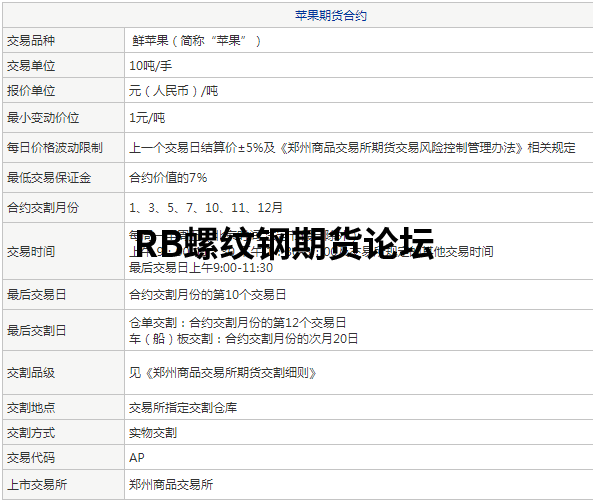Screen dimensions: 593x503
Task: Click the 1、3、5、7、10、11、12月 value
Action: (x=206, y=207)
